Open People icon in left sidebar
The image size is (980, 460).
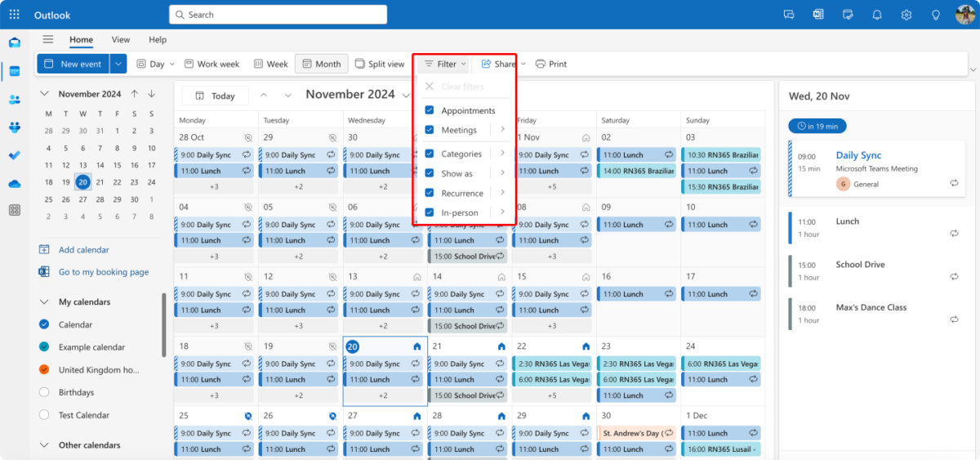coord(15,99)
